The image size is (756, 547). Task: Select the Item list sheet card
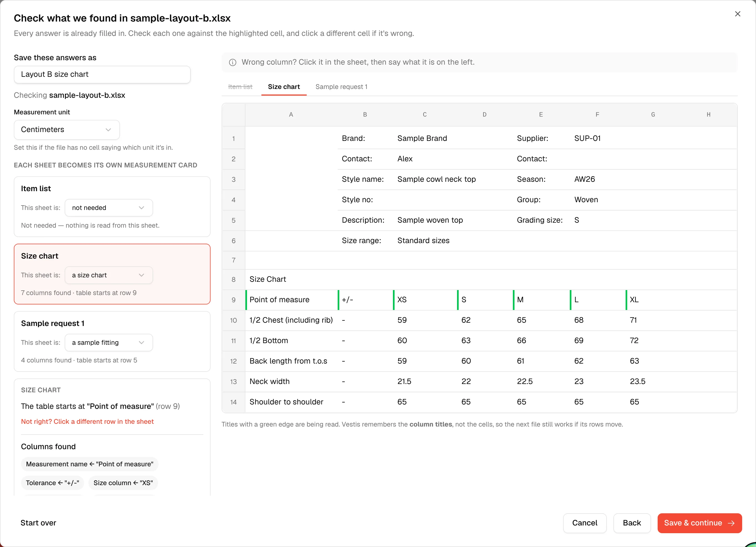pos(112,206)
